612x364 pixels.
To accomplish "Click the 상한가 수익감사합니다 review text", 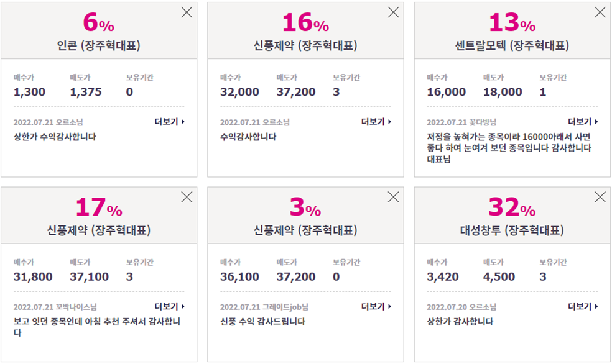I will click(55, 137).
